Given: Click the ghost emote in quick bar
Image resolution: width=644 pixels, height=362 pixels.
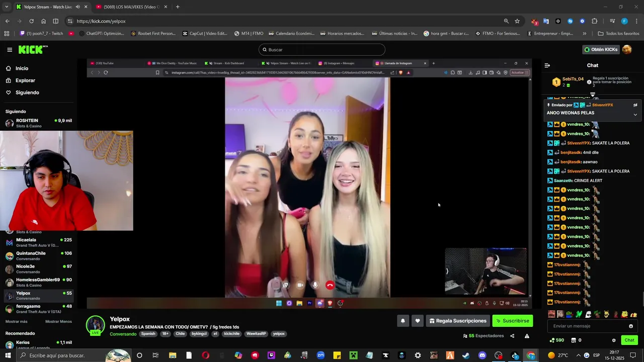Looking at the screenshot, I should point(588,314).
